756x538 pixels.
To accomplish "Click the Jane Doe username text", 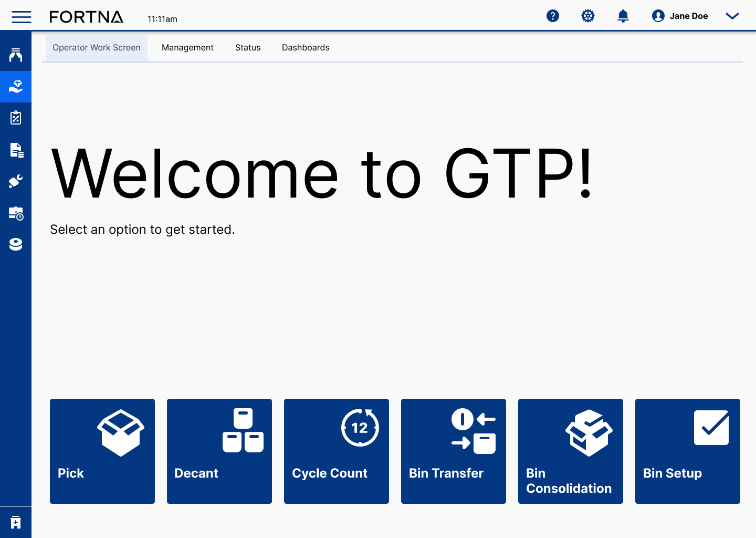I will coord(689,16).
